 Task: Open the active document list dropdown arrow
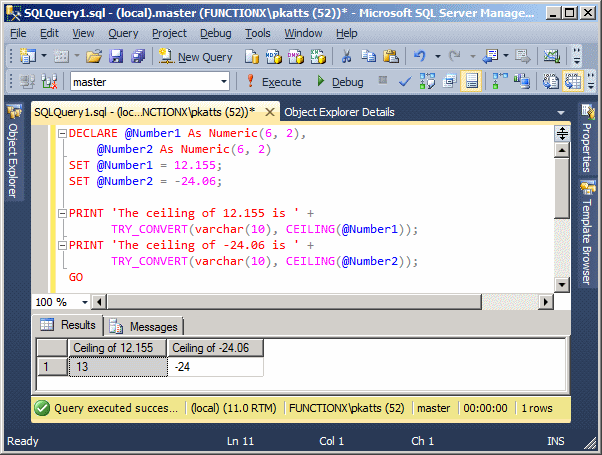(x=561, y=113)
